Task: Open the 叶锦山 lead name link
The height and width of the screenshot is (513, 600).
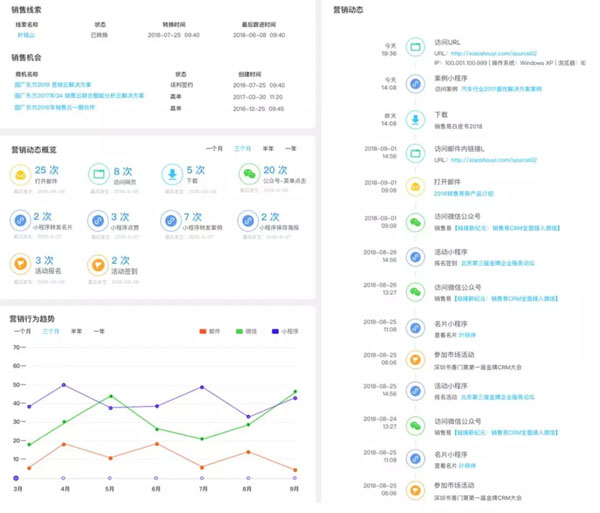Action: pos(27,35)
